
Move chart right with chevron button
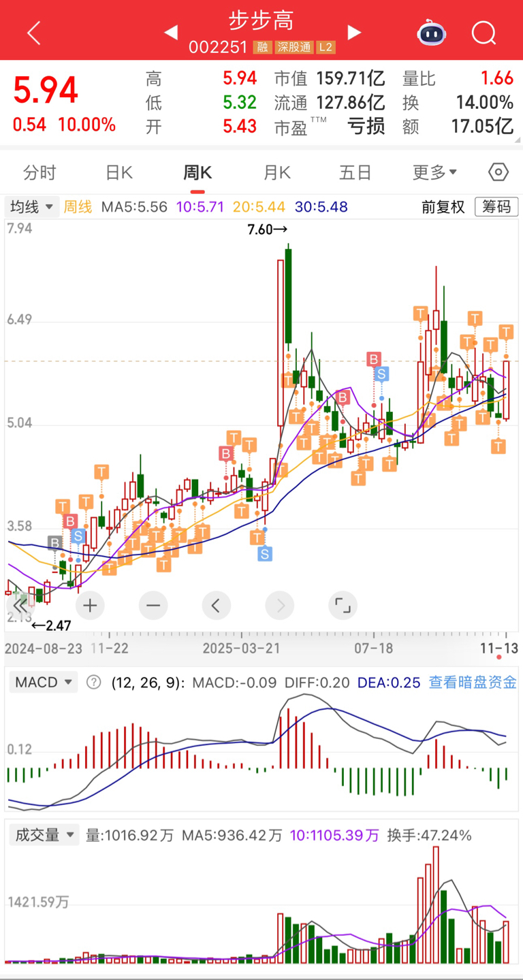click(x=279, y=605)
